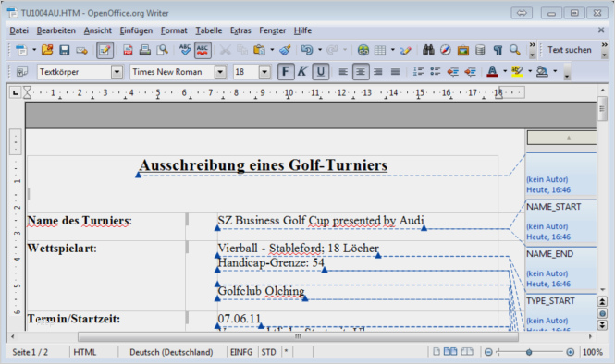615x364 pixels.
Task: Apply red font color icon
Action: (492, 72)
